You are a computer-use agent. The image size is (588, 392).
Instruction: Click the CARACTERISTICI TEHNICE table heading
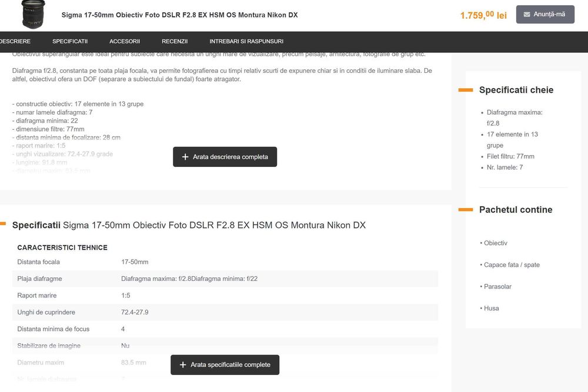pos(62,247)
